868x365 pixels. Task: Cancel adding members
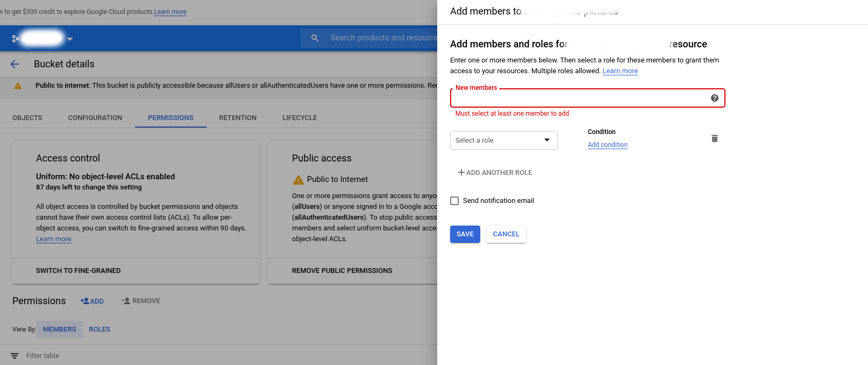click(506, 234)
